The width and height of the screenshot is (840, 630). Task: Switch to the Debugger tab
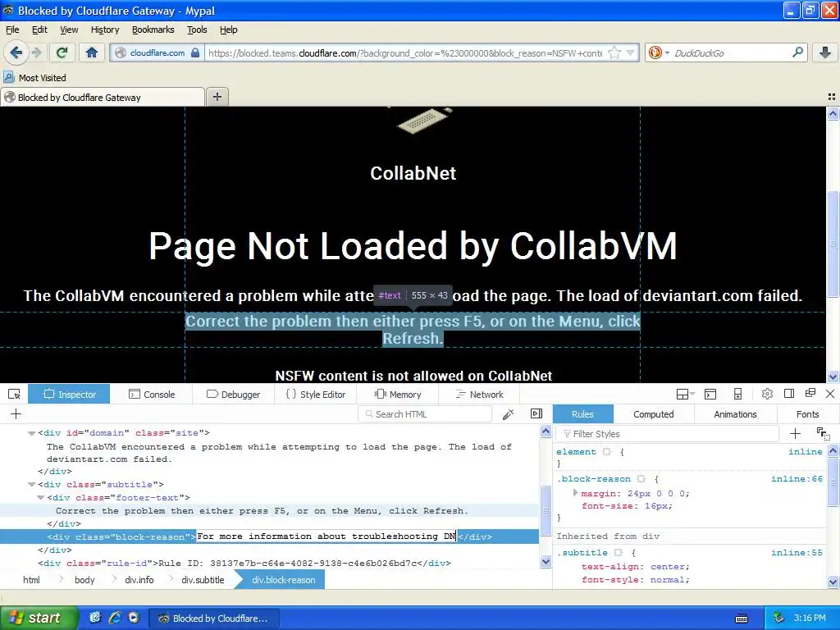pyautogui.click(x=234, y=395)
